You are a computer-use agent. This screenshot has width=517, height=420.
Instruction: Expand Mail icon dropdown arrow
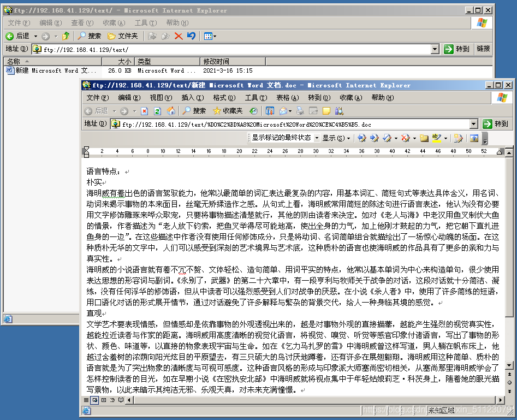click(290, 111)
